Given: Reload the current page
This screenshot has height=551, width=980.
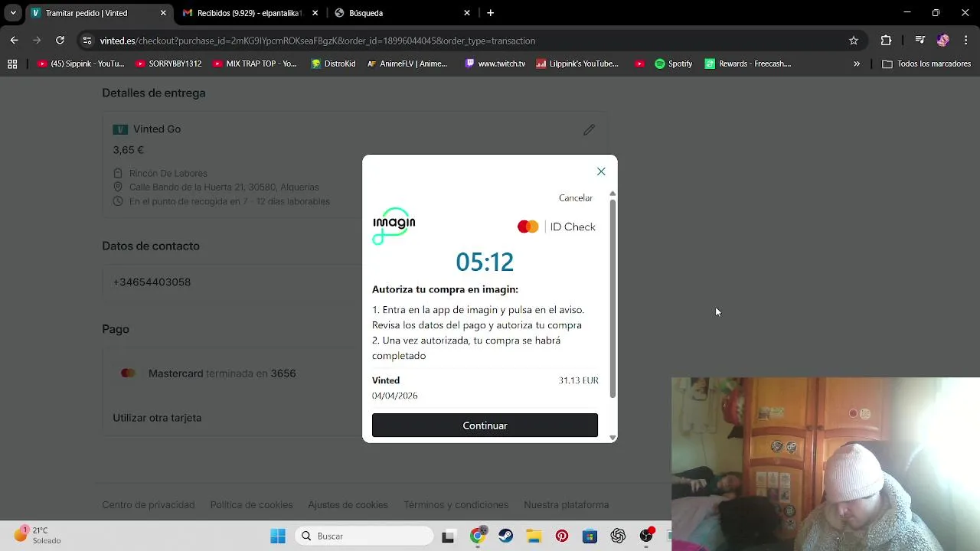Looking at the screenshot, I should 60,41.
